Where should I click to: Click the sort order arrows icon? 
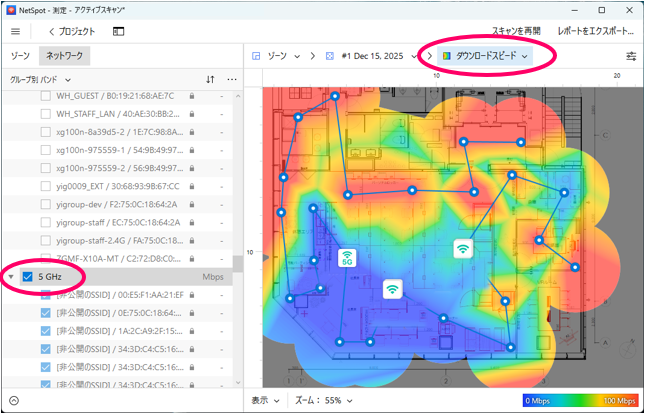coord(210,79)
